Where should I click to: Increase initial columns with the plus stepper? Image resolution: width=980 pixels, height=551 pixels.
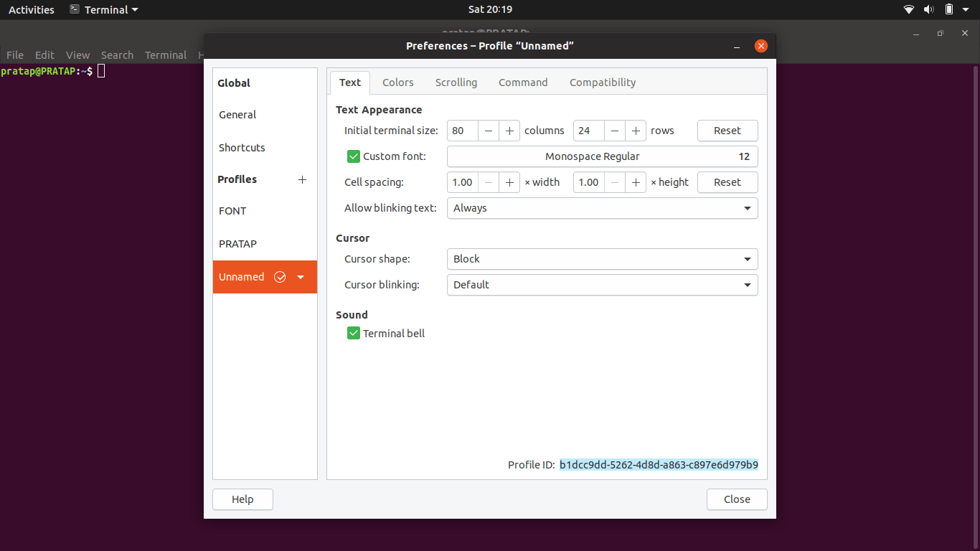pyautogui.click(x=509, y=131)
